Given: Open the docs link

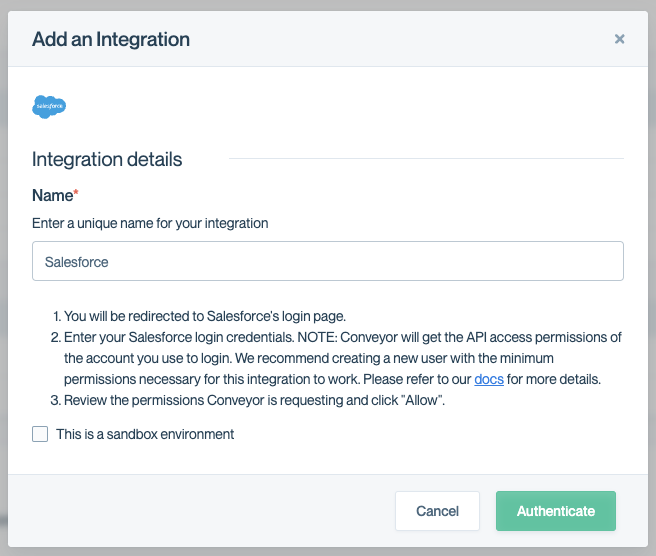Looking at the screenshot, I should [x=489, y=379].
